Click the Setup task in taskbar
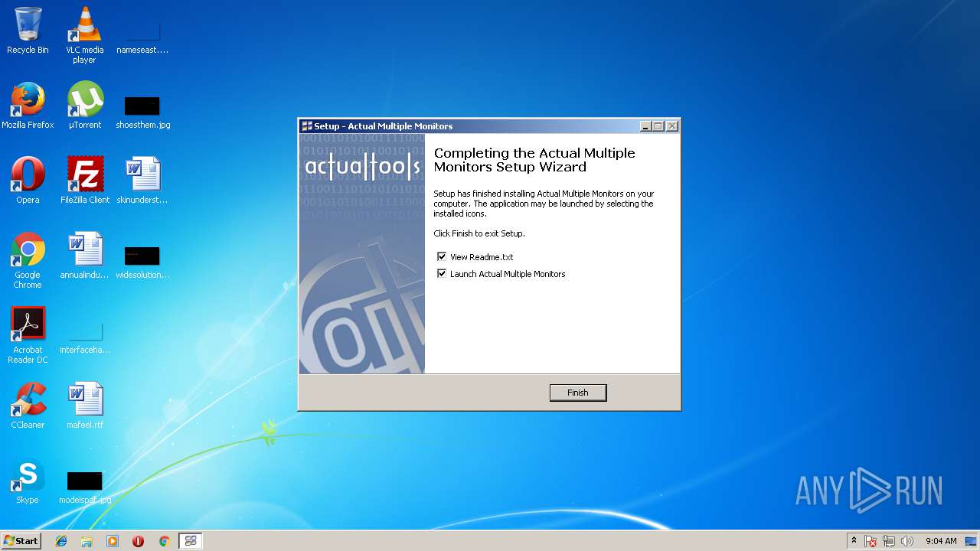 (191, 541)
